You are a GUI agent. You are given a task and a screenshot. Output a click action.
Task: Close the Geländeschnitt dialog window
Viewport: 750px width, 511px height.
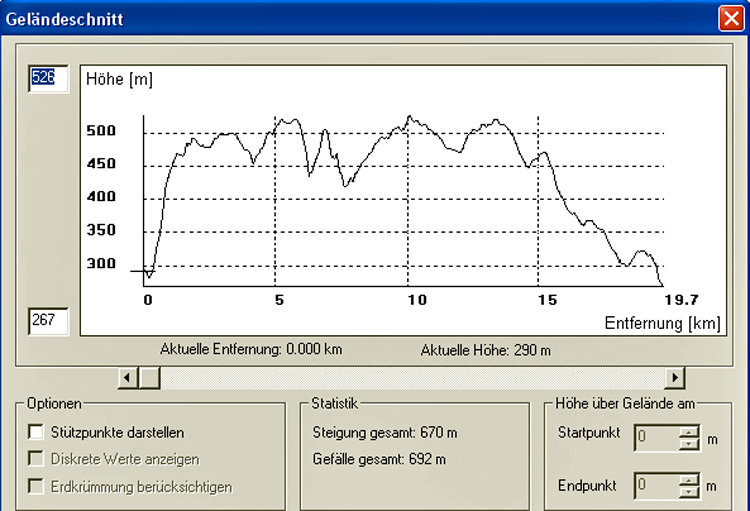[x=730, y=17]
